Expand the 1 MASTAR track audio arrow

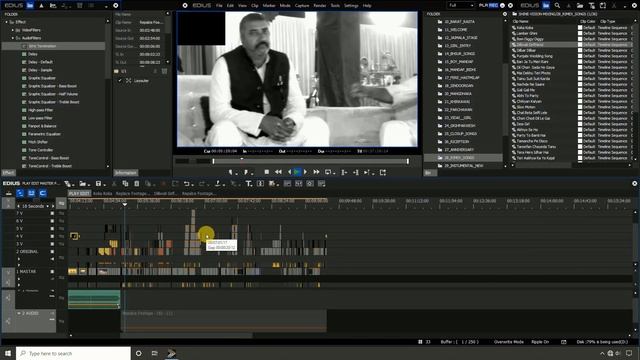[x=19, y=279]
